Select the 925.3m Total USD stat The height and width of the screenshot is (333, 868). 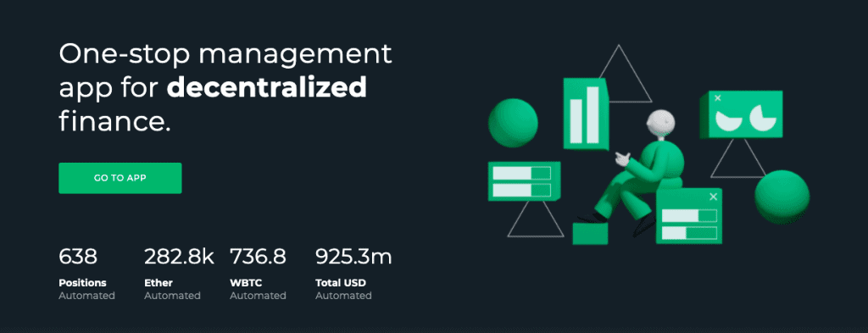pos(353,274)
